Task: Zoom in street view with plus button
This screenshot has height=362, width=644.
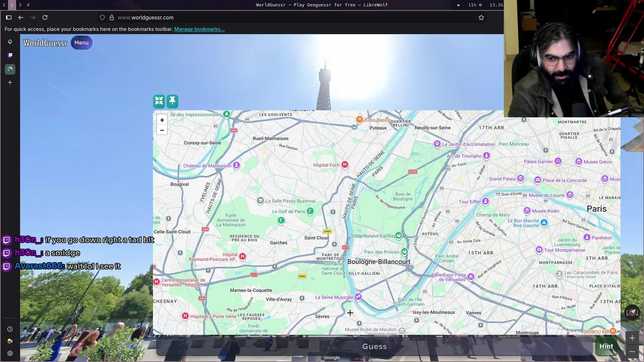Action: [632, 338]
